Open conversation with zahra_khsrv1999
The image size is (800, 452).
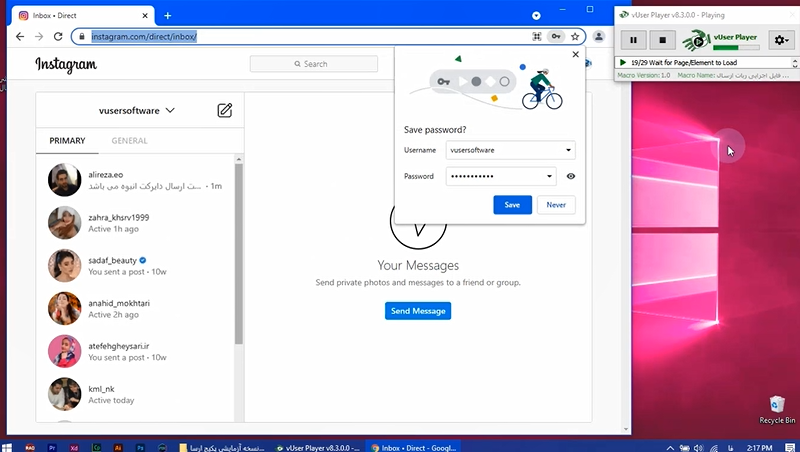136,223
